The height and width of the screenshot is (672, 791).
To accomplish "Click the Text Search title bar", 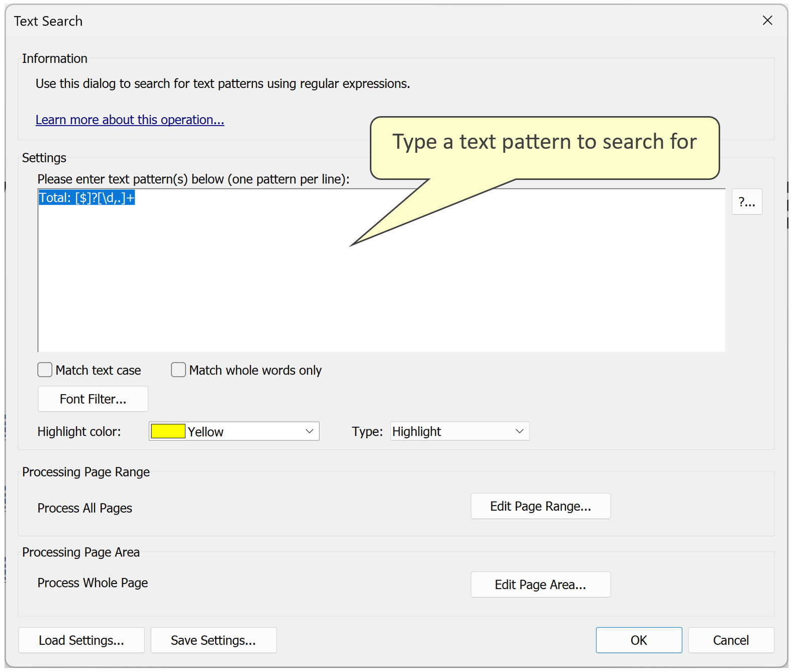I will (x=352, y=21).
